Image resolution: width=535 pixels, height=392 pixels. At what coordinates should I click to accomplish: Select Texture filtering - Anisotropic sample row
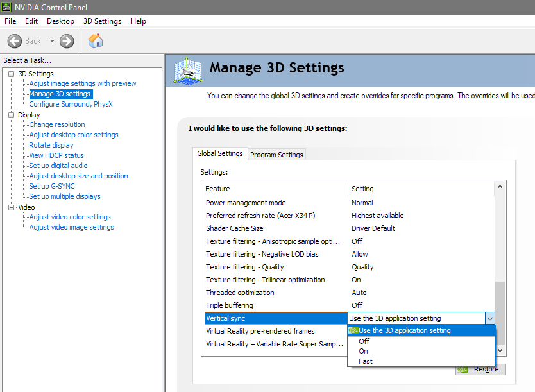click(x=350, y=241)
